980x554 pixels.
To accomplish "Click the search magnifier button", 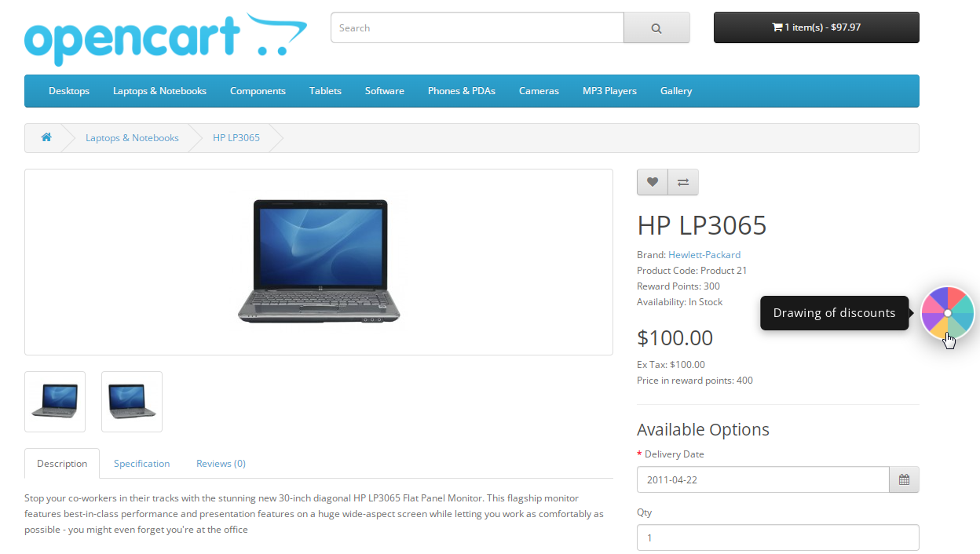I will click(x=656, y=27).
